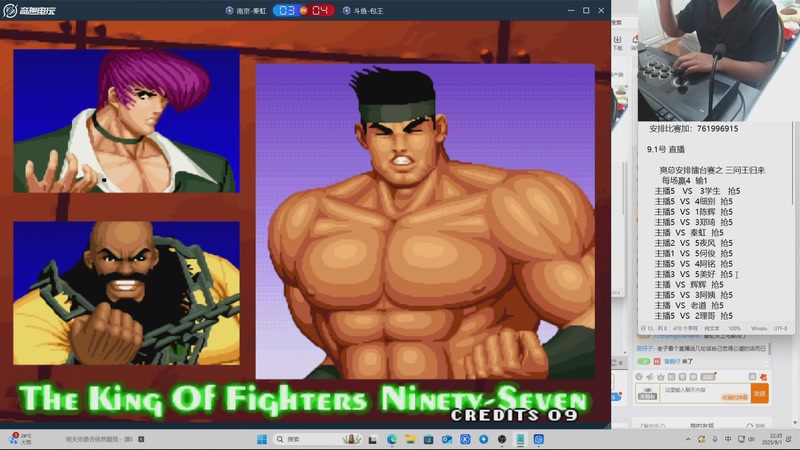
Task: Click the blue round app icon in taskbar
Action: click(x=484, y=439)
